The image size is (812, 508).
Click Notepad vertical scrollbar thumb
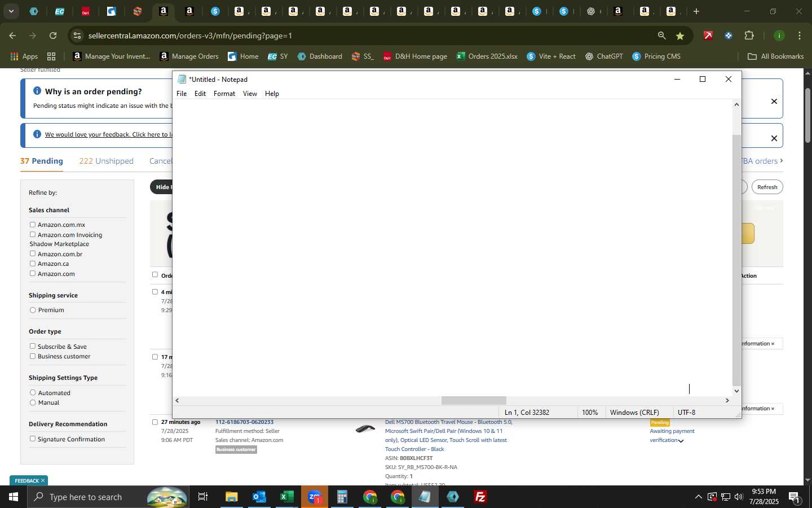click(736, 260)
